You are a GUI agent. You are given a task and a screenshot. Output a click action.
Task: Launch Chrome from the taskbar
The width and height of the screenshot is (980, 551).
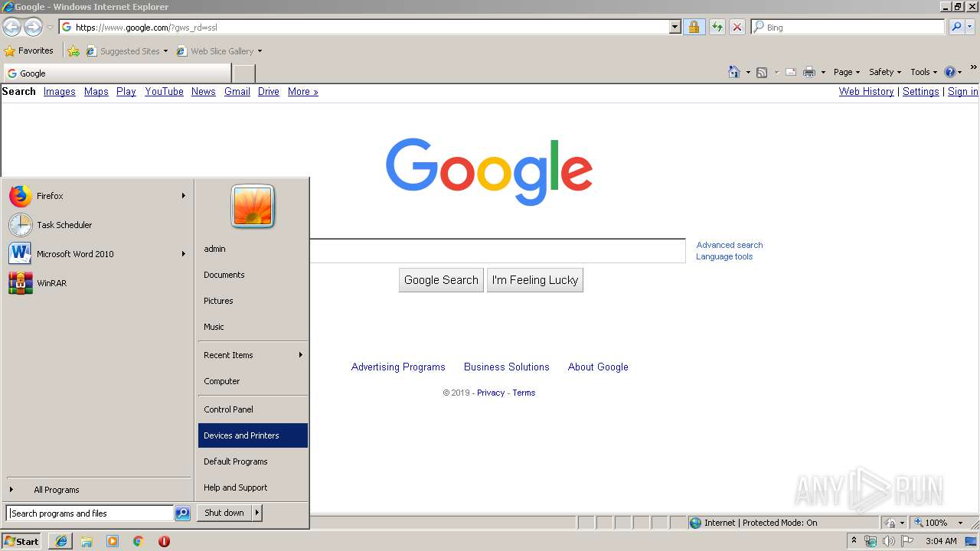pos(139,541)
